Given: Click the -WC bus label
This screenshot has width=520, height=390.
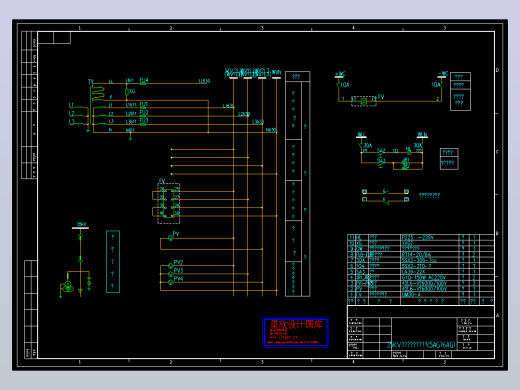Looking at the screenshot, I should pyautogui.click(x=443, y=74).
